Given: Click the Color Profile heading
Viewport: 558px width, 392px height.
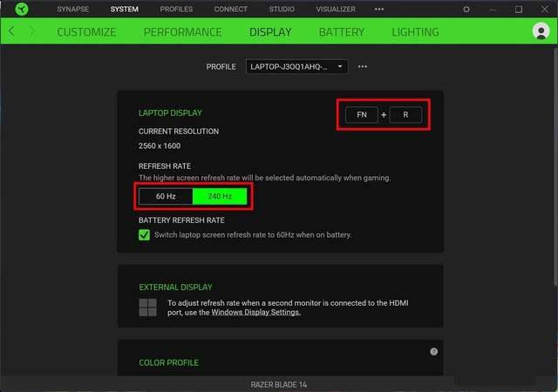Looking at the screenshot, I should 168,363.
